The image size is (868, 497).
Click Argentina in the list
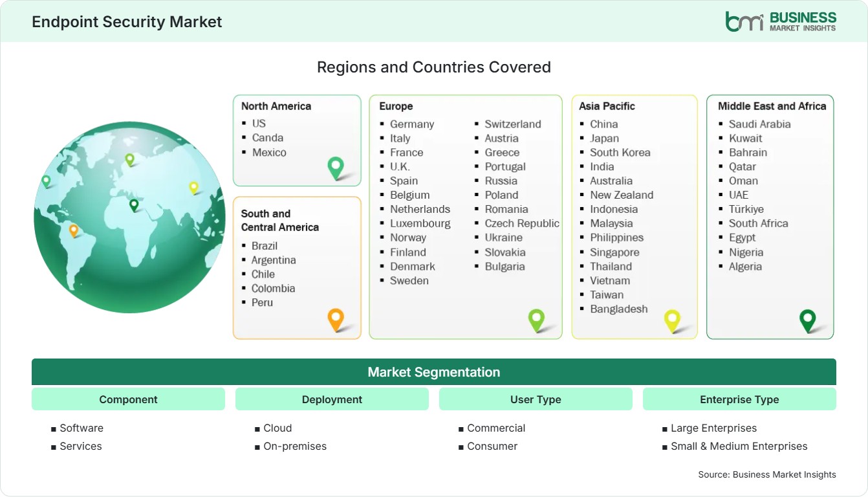[274, 260]
